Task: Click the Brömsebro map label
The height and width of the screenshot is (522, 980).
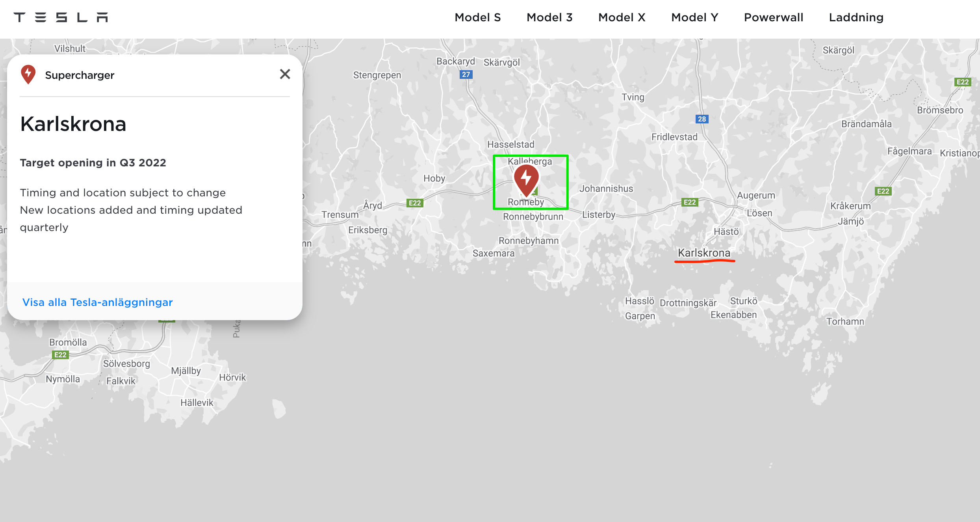Action: 940,110
